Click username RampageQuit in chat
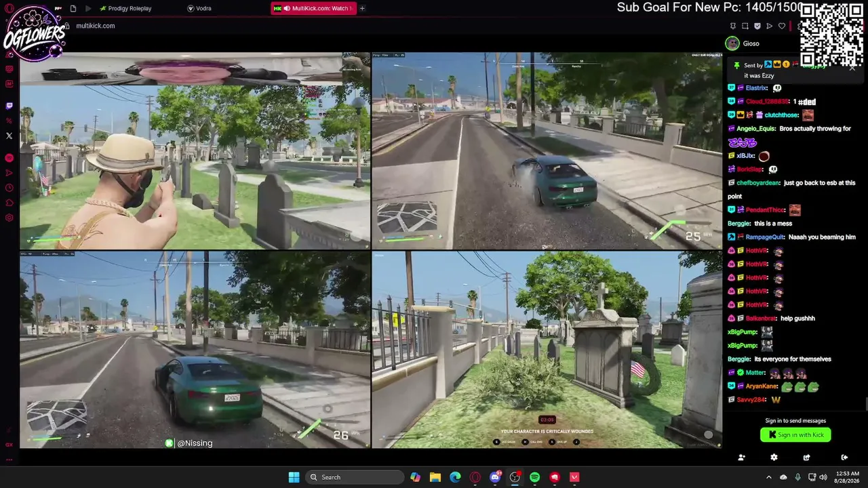Screen dimensions: 868x488 point(765,237)
